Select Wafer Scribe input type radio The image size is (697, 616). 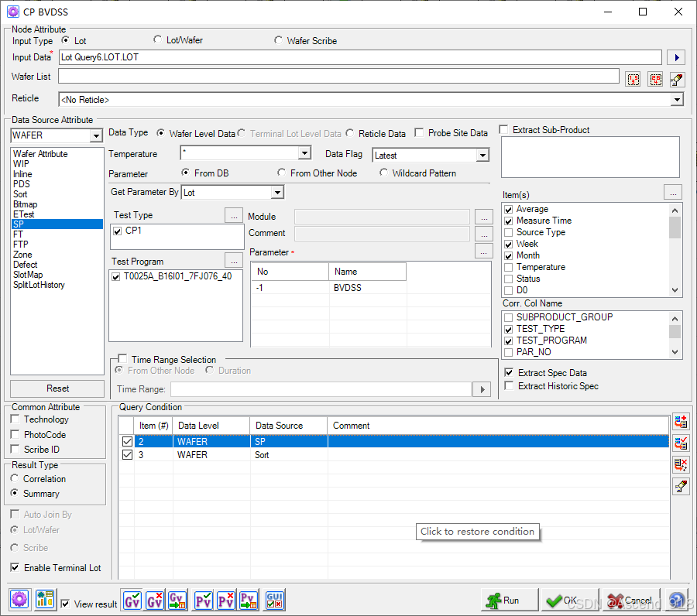[278, 40]
